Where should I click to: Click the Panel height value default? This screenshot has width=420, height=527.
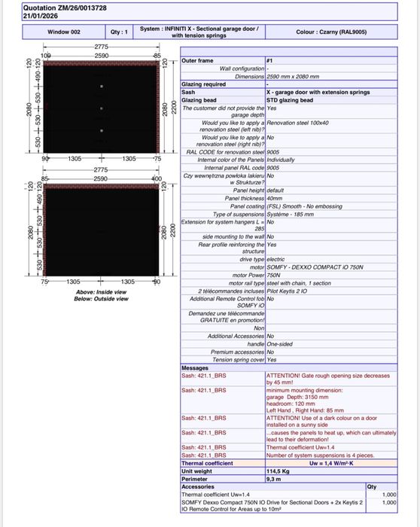(x=275, y=190)
